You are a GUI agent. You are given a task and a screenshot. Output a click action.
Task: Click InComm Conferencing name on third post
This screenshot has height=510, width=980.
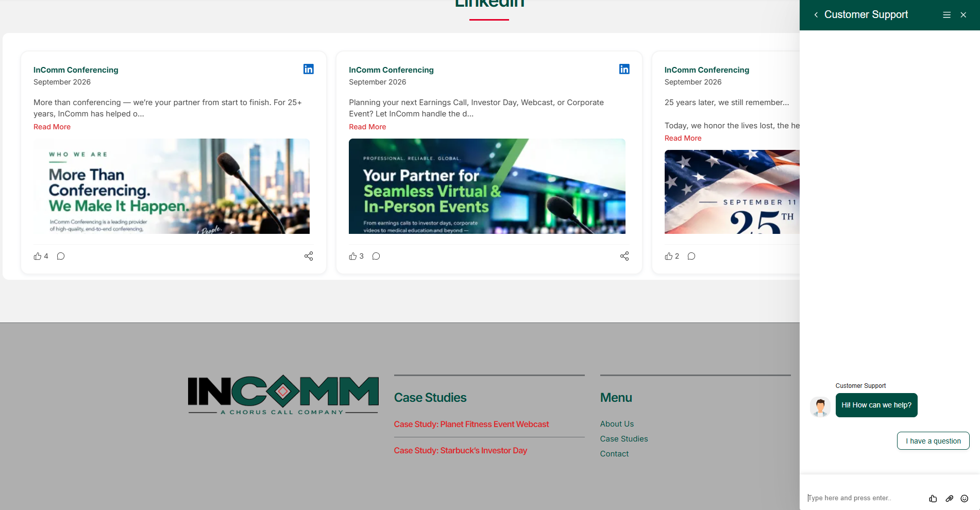click(x=706, y=70)
